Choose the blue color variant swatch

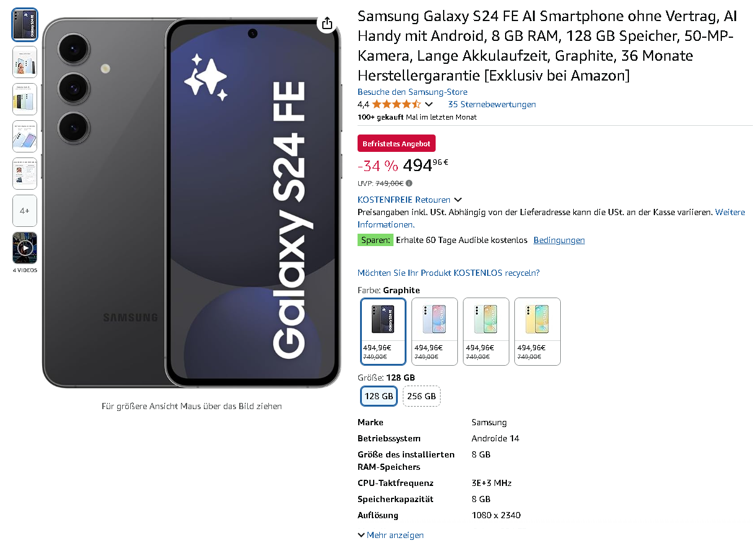coord(434,332)
